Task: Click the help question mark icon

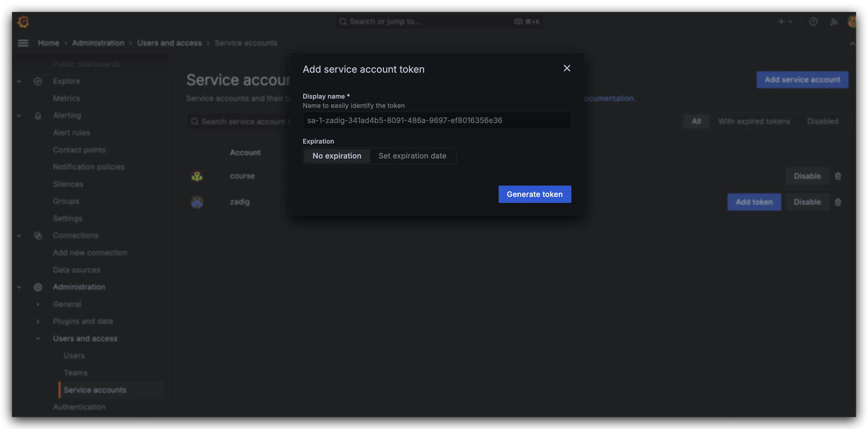Action: tap(813, 22)
